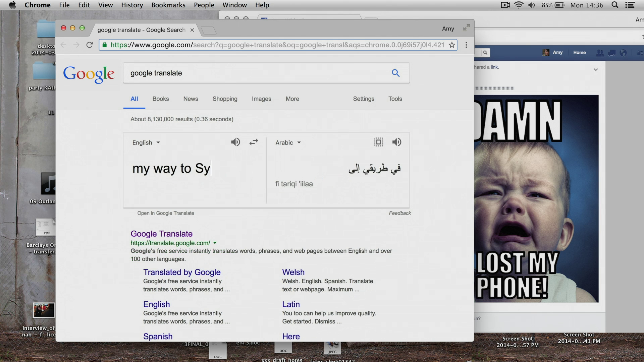The image size is (644, 362).
Task: Bookmark this page with the star icon
Action: click(x=452, y=45)
